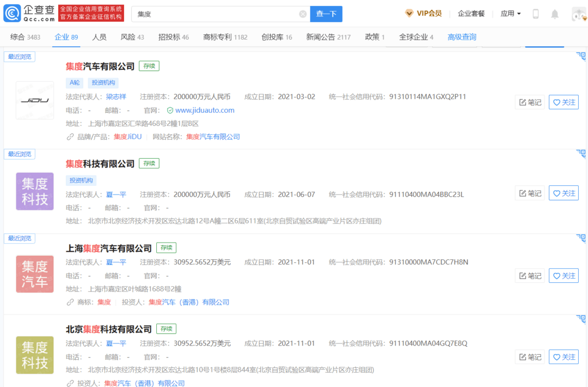This screenshot has width=588, height=387.
Task: Click the JIDU logo thumbnail
Action: pos(35,100)
